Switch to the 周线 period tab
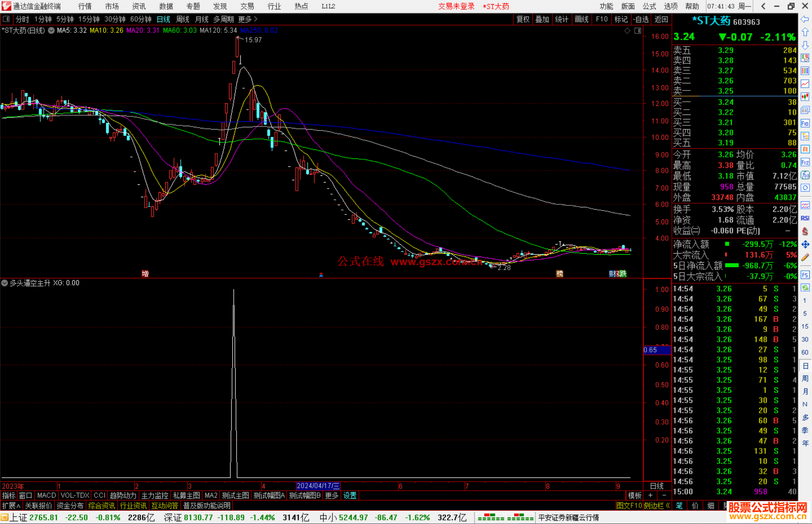Screen dimensions: 812x524 (182, 19)
